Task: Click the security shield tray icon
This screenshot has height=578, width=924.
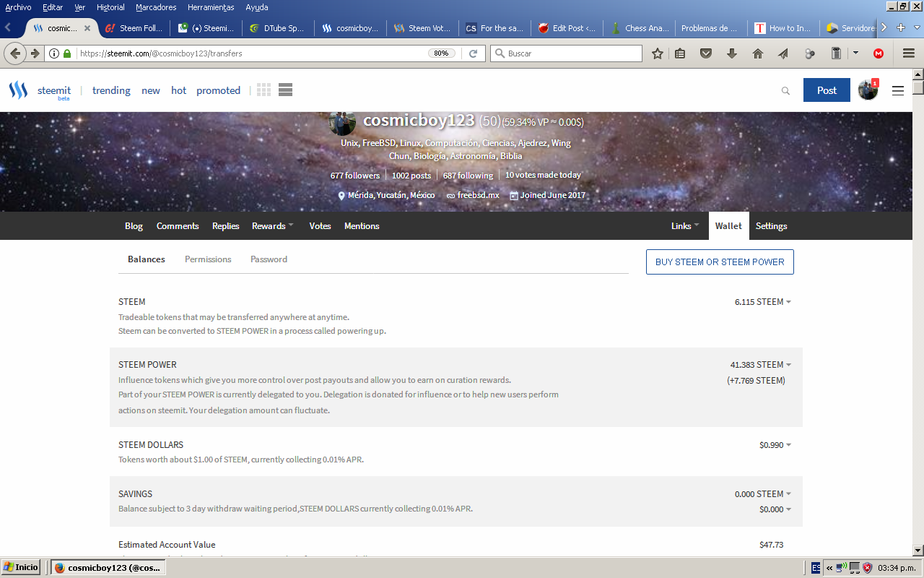Action: point(867,567)
